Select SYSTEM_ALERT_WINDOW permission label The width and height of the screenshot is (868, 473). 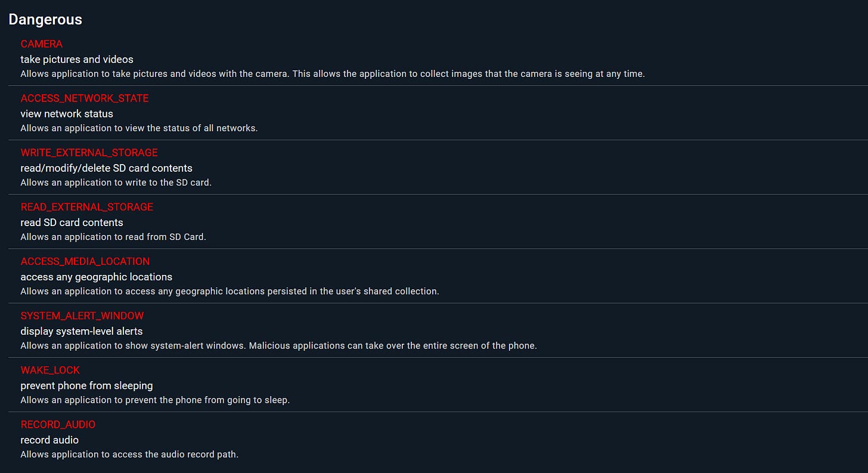coord(82,315)
